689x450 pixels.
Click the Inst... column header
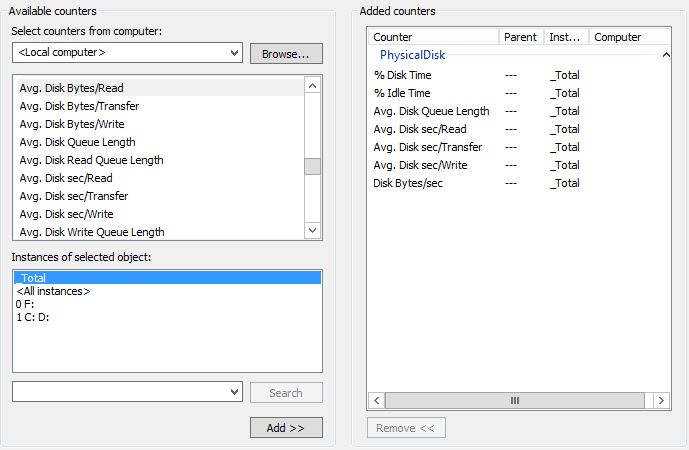click(x=566, y=37)
